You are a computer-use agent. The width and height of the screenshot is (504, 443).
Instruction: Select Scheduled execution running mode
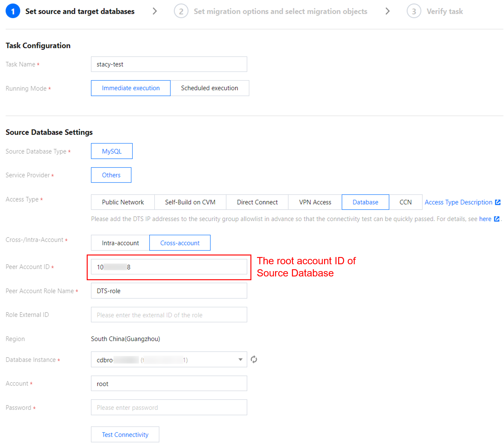coord(209,88)
